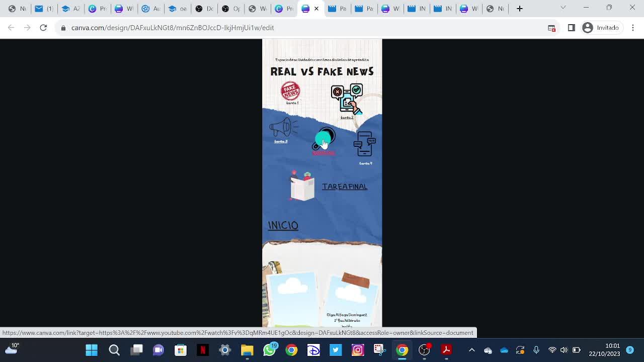644x362 pixels.
Task: Switch to the 'Au' tab
Action: 150,9
